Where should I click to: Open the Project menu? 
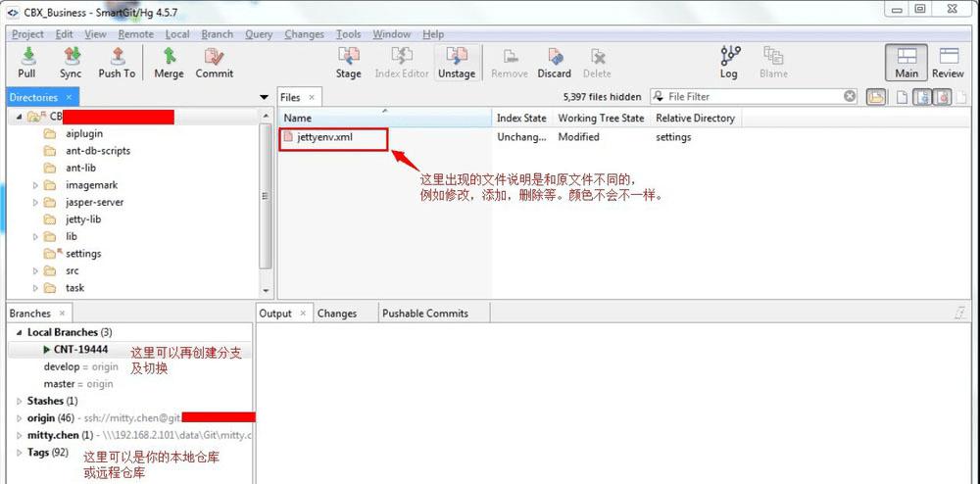tap(28, 34)
